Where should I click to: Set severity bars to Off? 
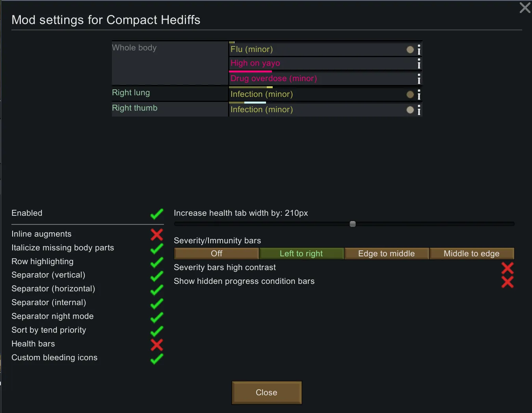pyautogui.click(x=216, y=254)
